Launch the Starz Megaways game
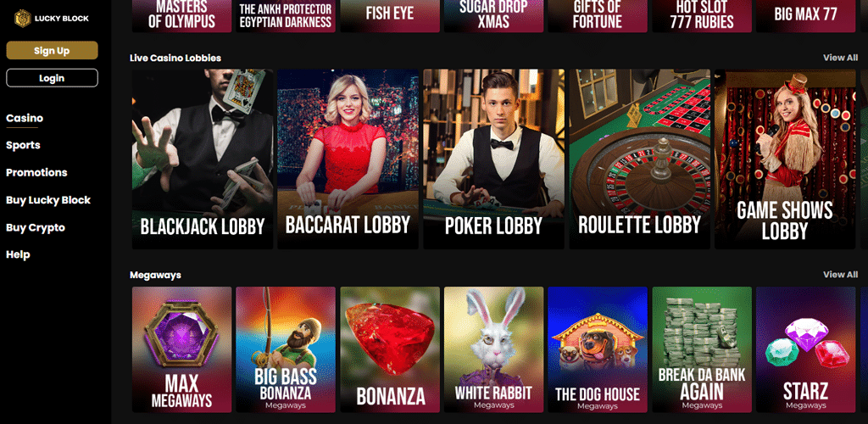This screenshot has height=424, width=868. tap(805, 349)
